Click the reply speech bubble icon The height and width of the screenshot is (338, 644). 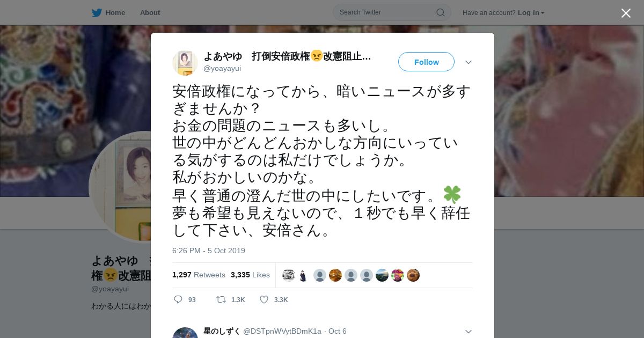pyautogui.click(x=178, y=299)
